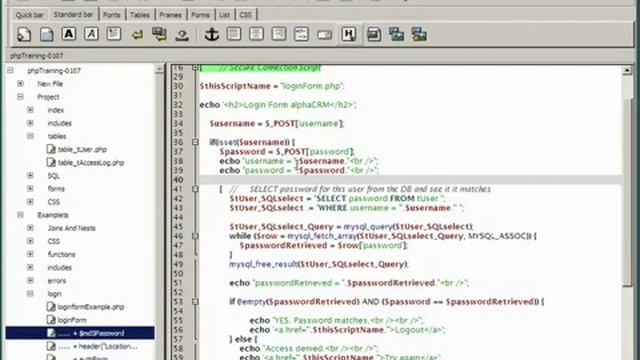Open the Frames toolbar tab

pyautogui.click(x=170, y=15)
